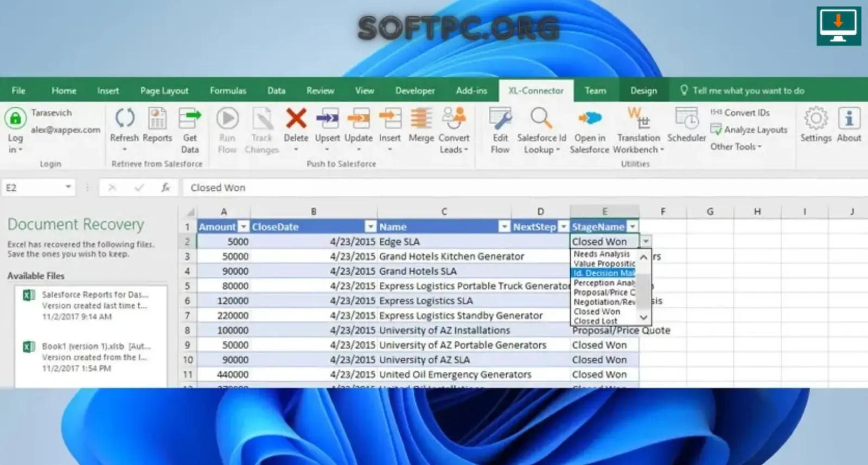
Task: Click the Log in padlock icon
Action: pyautogui.click(x=15, y=118)
